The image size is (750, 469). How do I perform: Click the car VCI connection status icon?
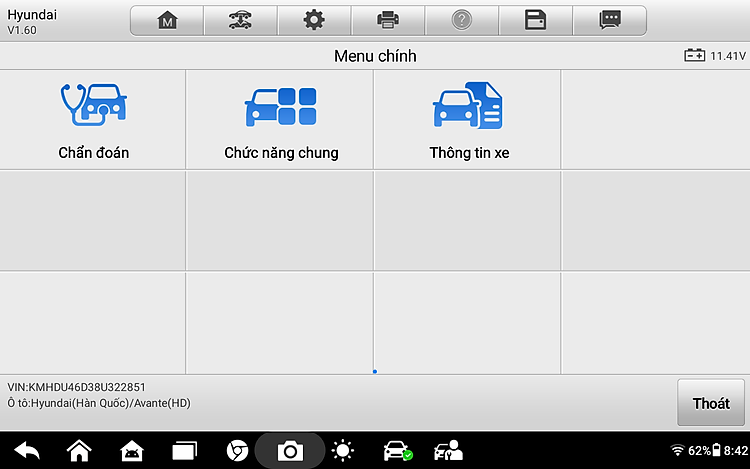[397, 451]
